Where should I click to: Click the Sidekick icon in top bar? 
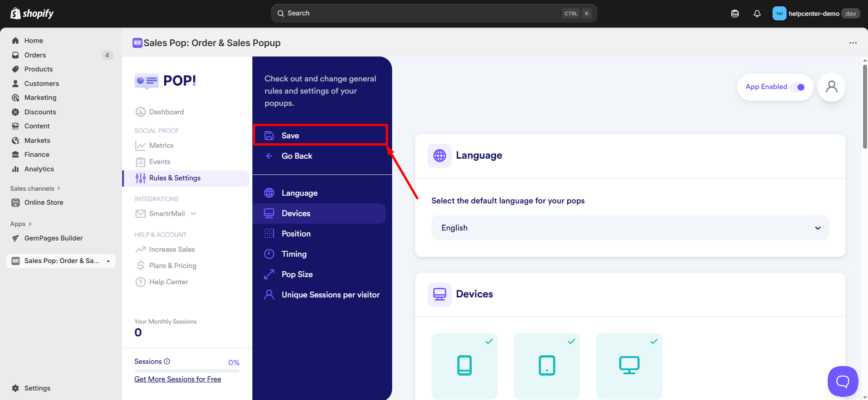(x=735, y=14)
